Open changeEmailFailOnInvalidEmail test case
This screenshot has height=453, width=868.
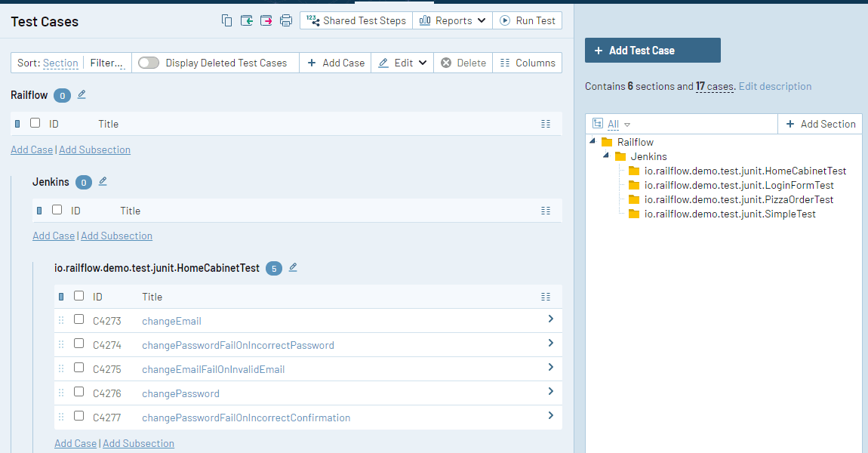coord(213,369)
